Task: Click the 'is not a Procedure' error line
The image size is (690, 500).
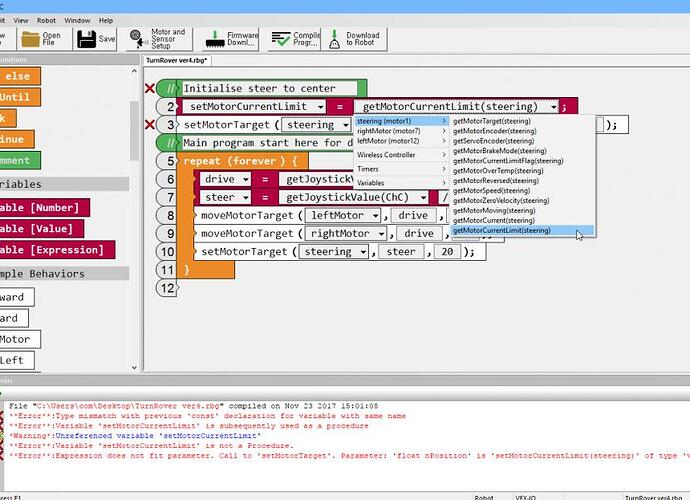Action: coord(150,446)
